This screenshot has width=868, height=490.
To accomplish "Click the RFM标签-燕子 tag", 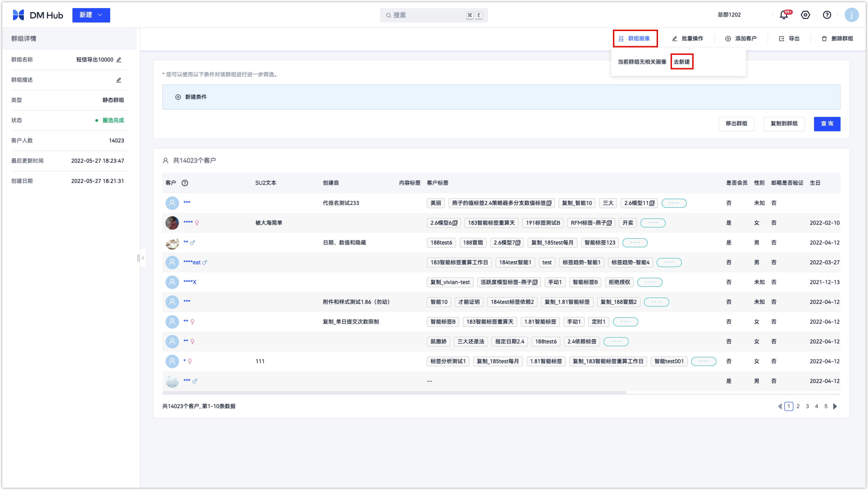I will [591, 223].
